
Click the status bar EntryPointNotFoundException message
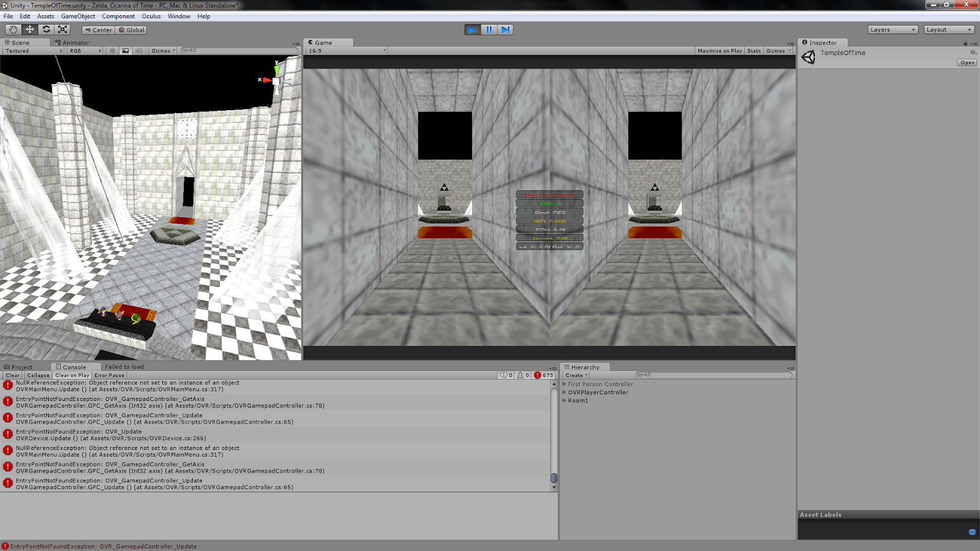pyautogui.click(x=104, y=546)
